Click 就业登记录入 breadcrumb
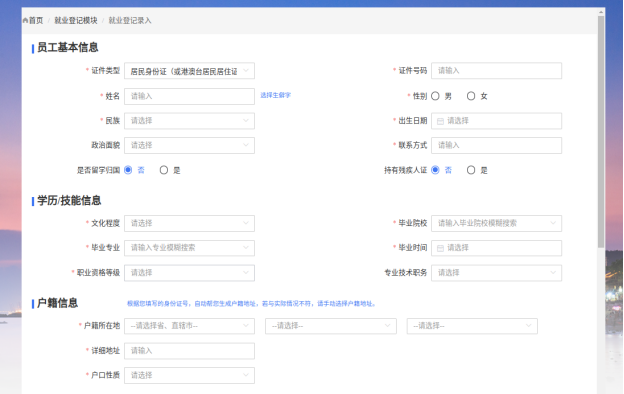The image size is (624, 394). coord(130,20)
